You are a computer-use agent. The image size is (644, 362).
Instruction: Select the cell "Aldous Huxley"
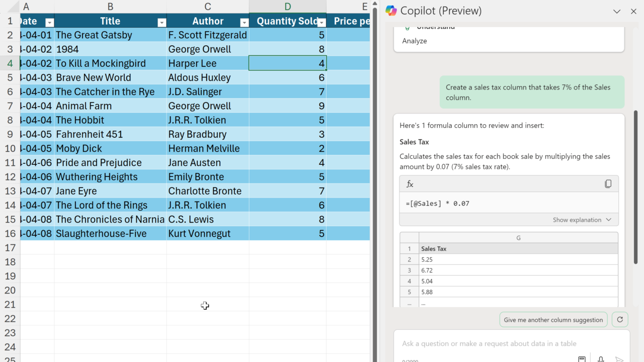[x=208, y=77]
